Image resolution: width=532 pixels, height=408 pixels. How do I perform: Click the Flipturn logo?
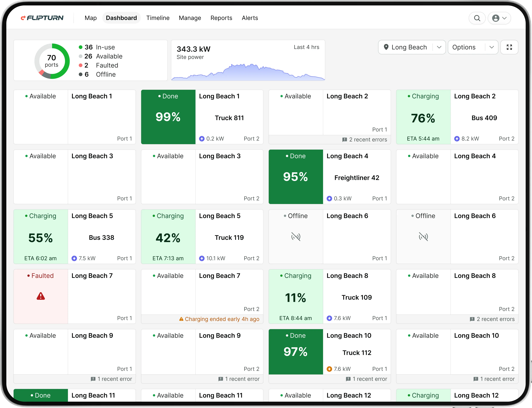point(42,18)
